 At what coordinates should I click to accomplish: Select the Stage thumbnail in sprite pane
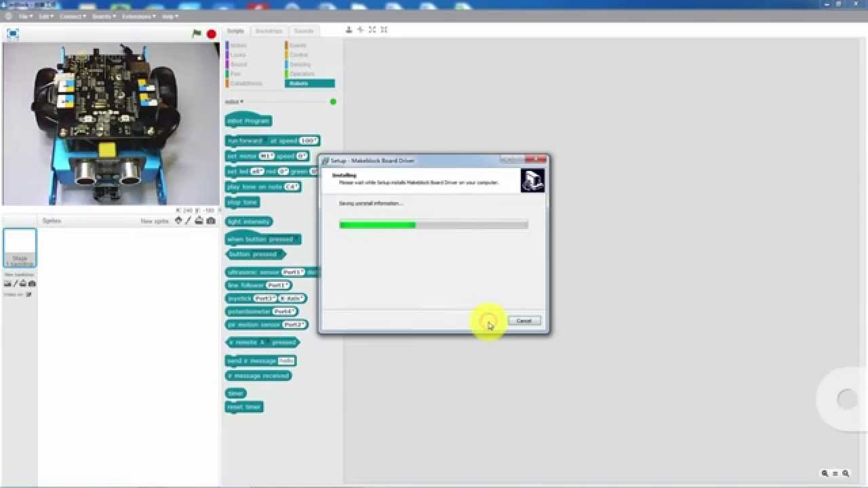[x=20, y=247]
